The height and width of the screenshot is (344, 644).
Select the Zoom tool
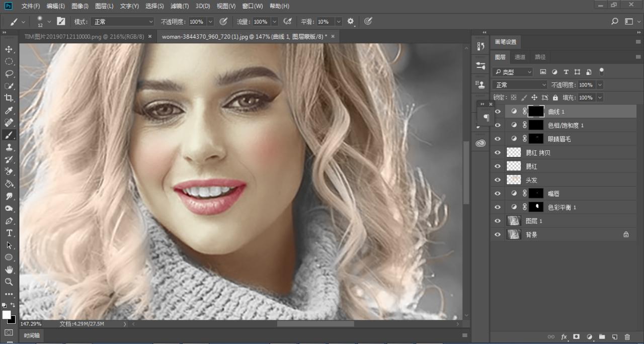9,282
